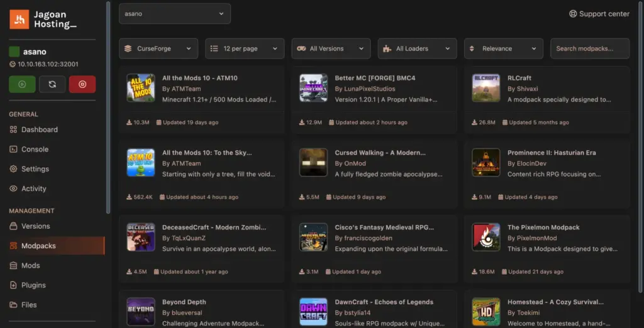The width and height of the screenshot is (644, 328).
Task: Click the Settings gear icon in sidebar
Action: pos(14,169)
